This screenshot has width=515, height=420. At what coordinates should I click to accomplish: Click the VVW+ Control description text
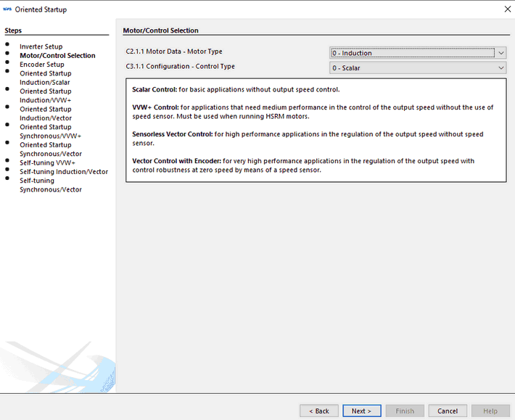point(313,112)
